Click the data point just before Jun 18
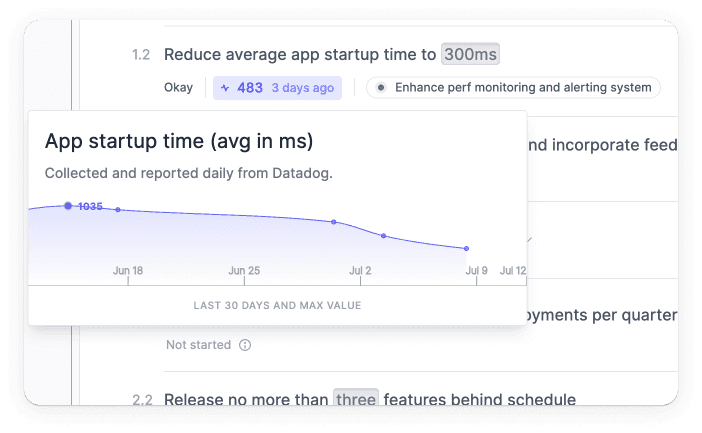Image resolution: width=702 pixels, height=433 pixels. pos(118,210)
